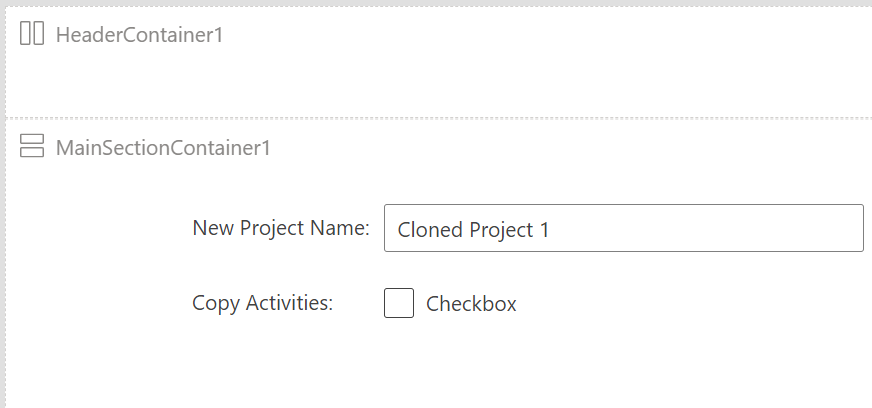Click blank space to the right of the Checkbox label
The image size is (872, 408).
tap(690, 303)
